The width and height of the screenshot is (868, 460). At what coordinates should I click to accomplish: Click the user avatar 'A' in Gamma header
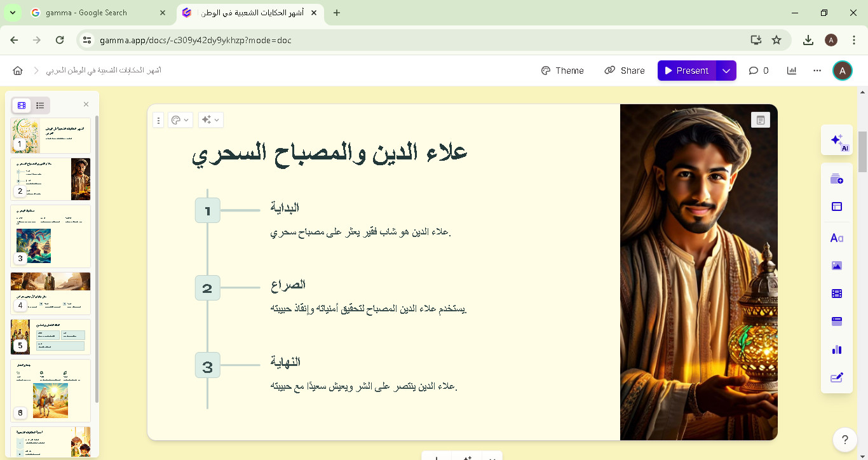tap(843, 71)
